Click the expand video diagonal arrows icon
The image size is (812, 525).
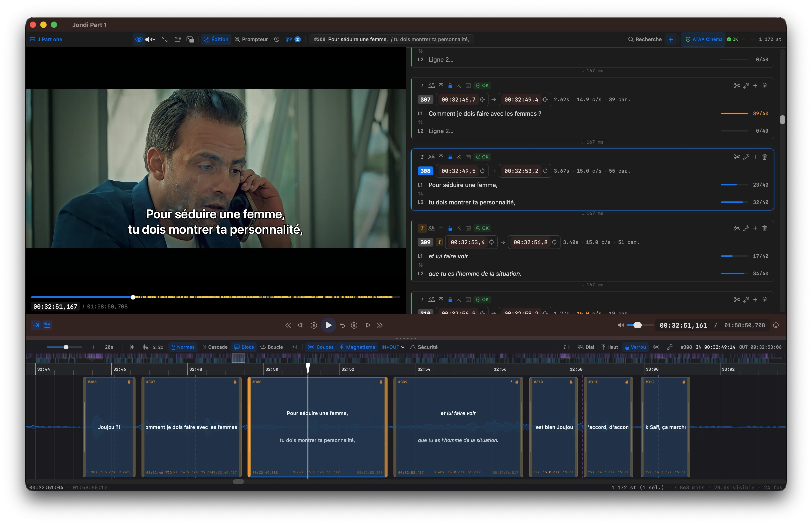click(165, 40)
